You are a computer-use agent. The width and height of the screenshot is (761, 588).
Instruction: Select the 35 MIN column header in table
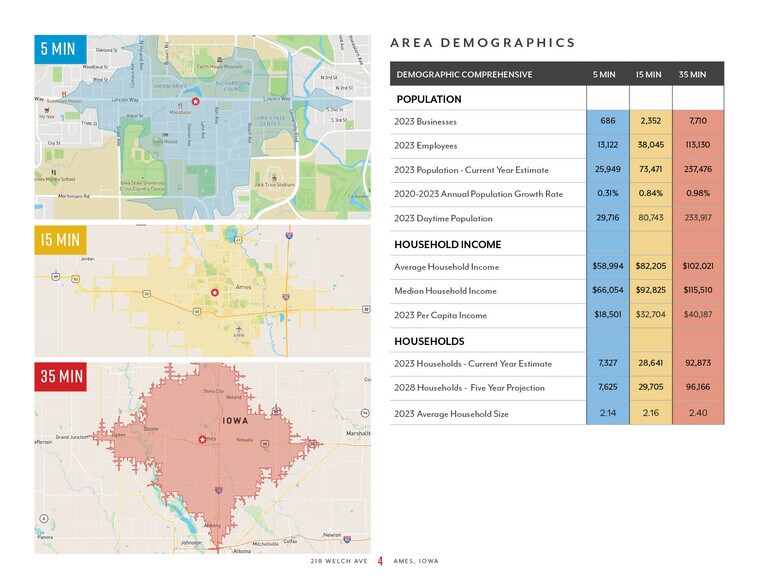tap(692, 74)
